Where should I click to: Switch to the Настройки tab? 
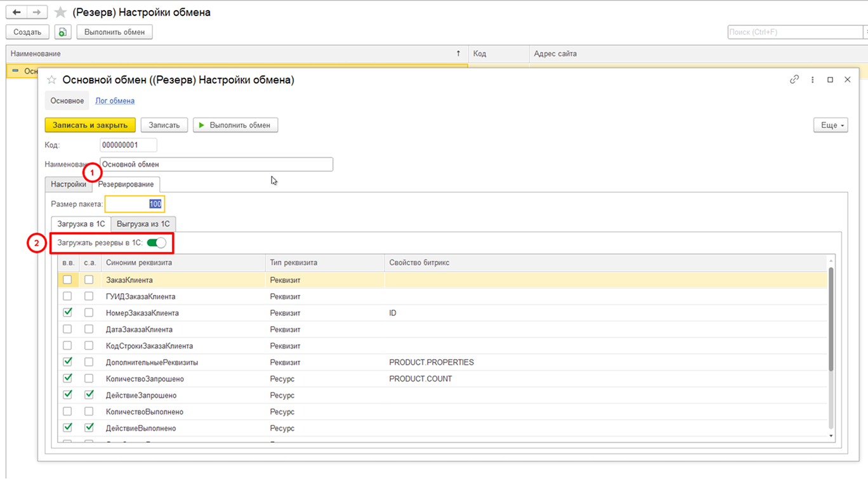[69, 184]
